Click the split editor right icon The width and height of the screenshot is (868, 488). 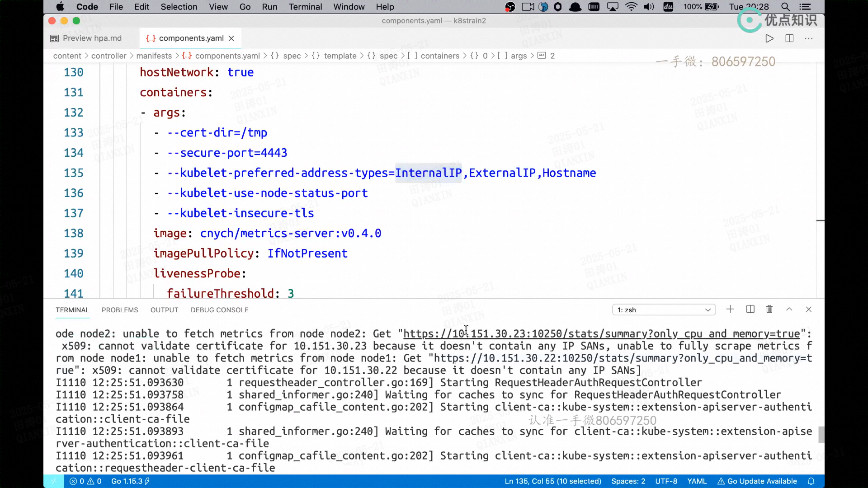[x=789, y=38]
